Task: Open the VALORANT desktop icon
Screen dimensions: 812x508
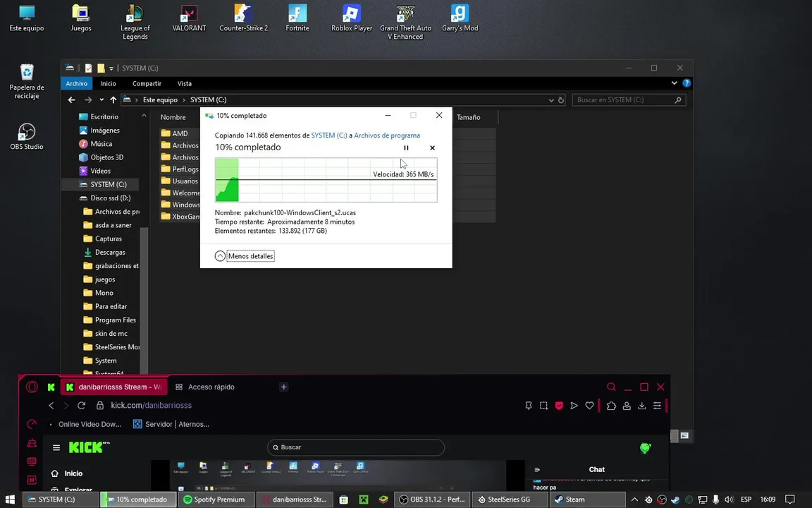Action: click(189, 18)
